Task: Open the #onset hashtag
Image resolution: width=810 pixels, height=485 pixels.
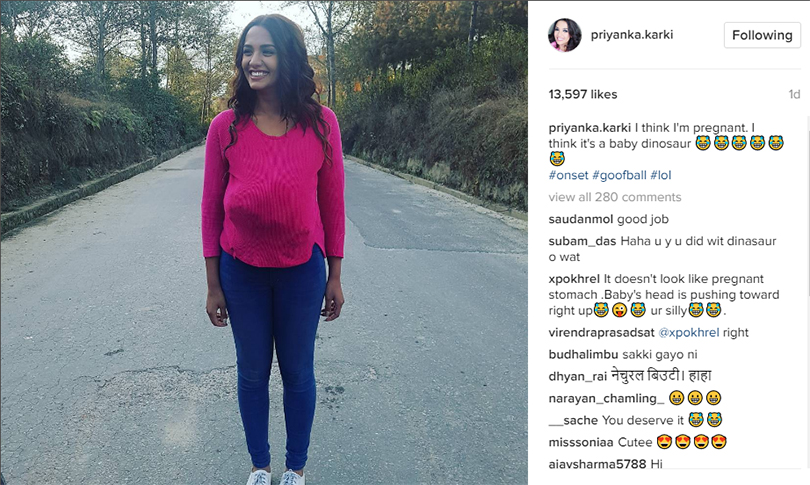Action: tap(568, 175)
